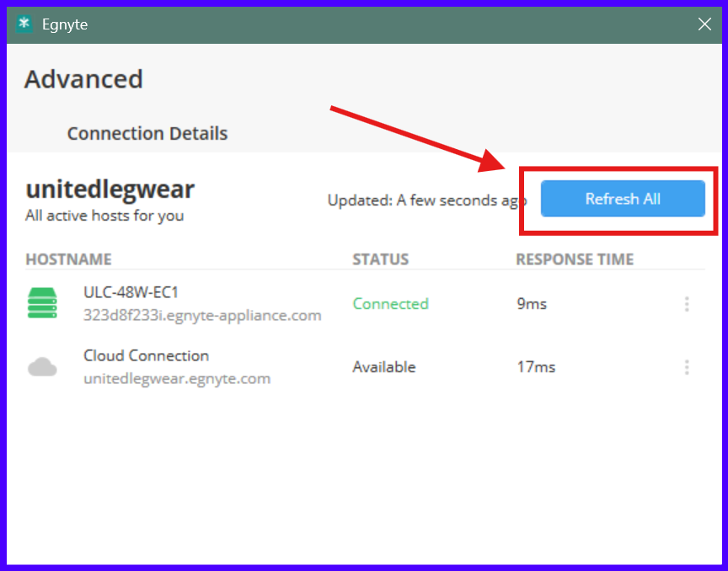The width and height of the screenshot is (728, 571).
Task: Click the STATUS column header
Action: click(x=380, y=259)
